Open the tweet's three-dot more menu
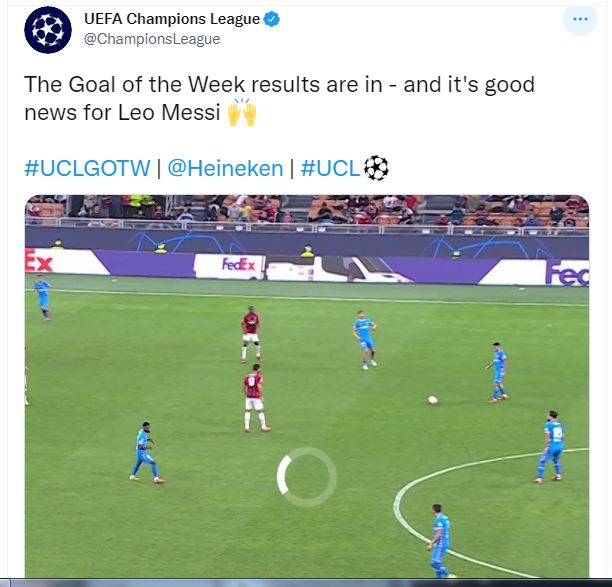Image resolution: width=612 pixels, height=587 pixels. click(580, 19)
